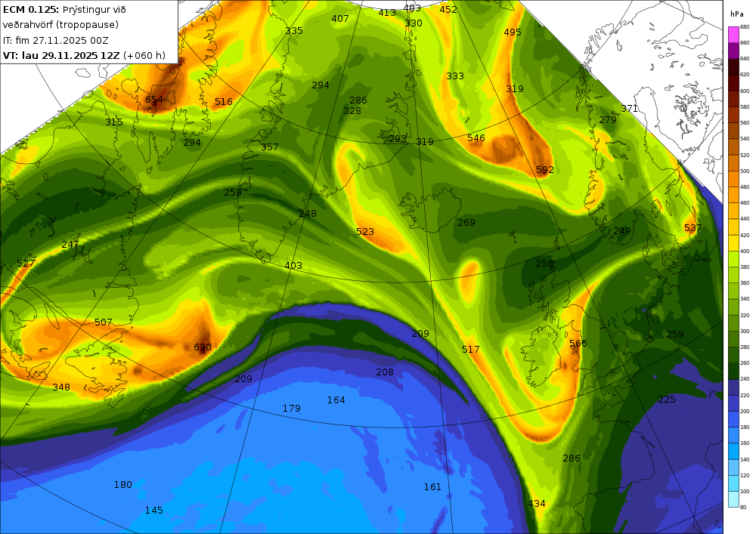Click the '247' pressure value
The height and width of the screenshot is (534, 756).
coord(70,245)
